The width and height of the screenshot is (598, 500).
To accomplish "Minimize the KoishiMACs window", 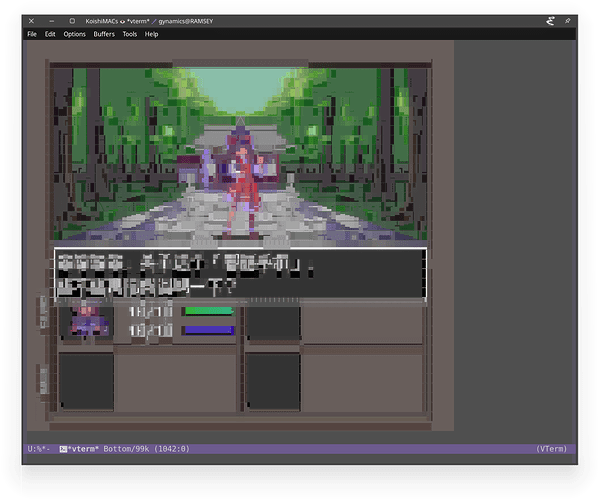I will point(51,21).
